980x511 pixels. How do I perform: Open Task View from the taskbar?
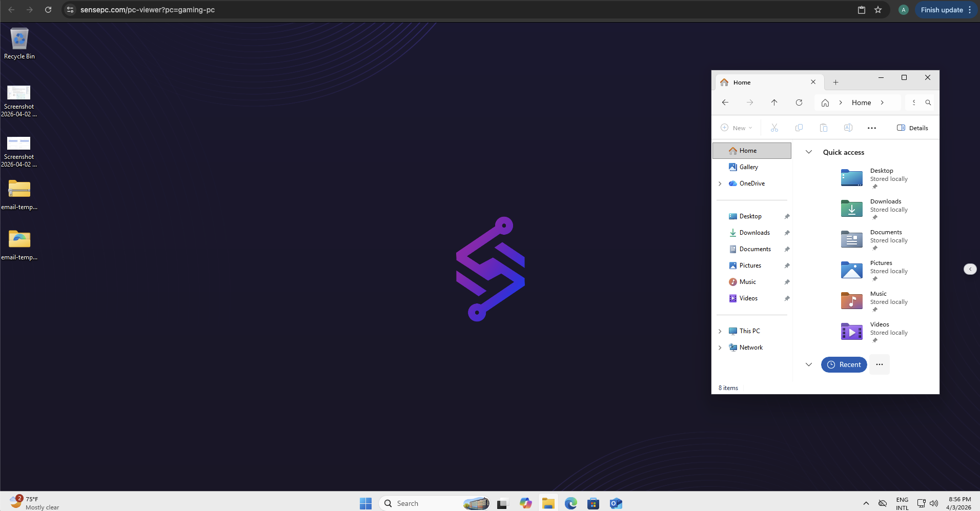[502, 503]
